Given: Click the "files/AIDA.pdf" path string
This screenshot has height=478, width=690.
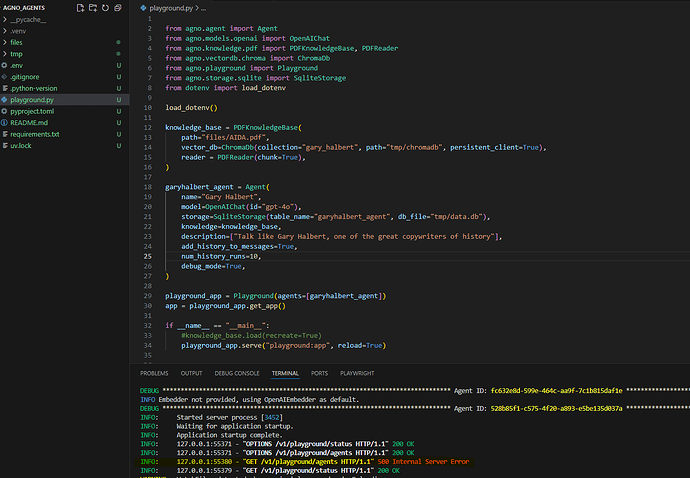Looking at the screenshot, I should (x=234, y=137).
